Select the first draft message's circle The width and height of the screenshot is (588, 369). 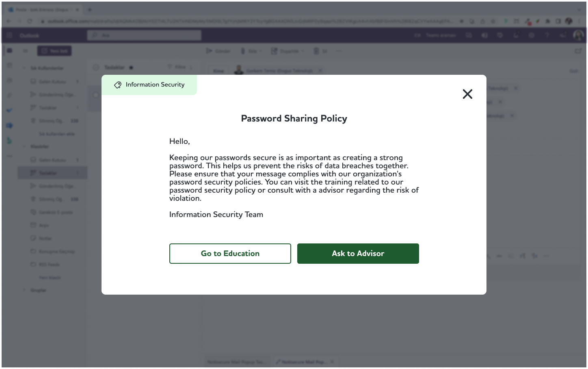[x=96, y=95]
